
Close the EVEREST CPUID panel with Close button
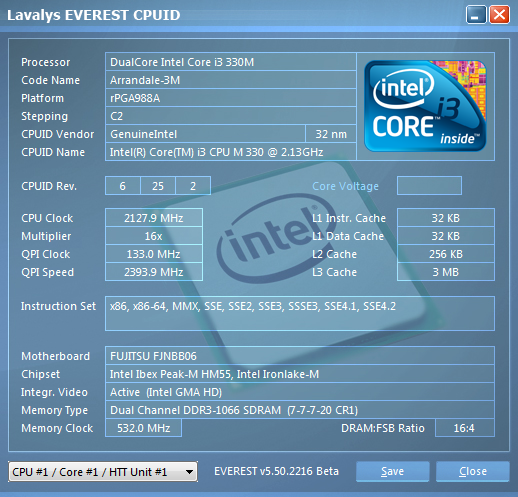click(x=473, y=471)
